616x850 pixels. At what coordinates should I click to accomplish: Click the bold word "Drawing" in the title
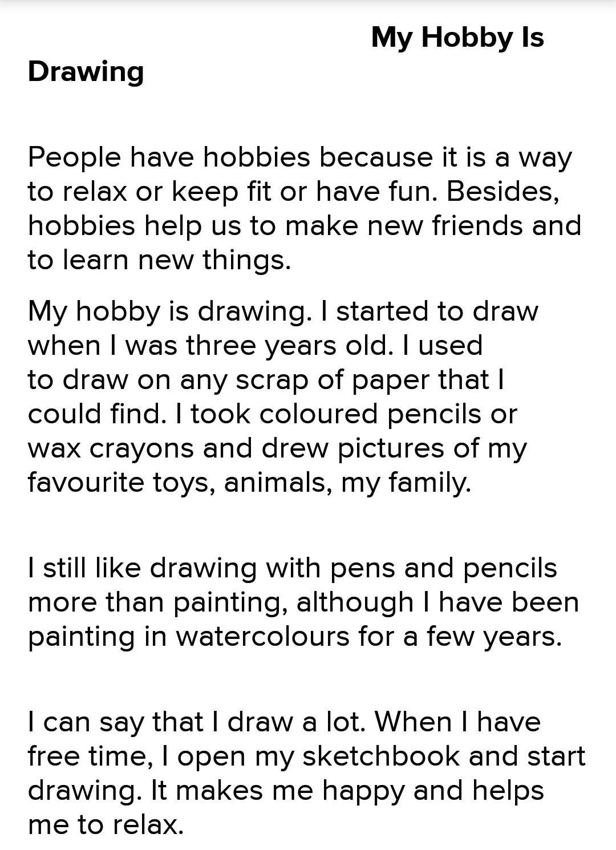point(86,72)
